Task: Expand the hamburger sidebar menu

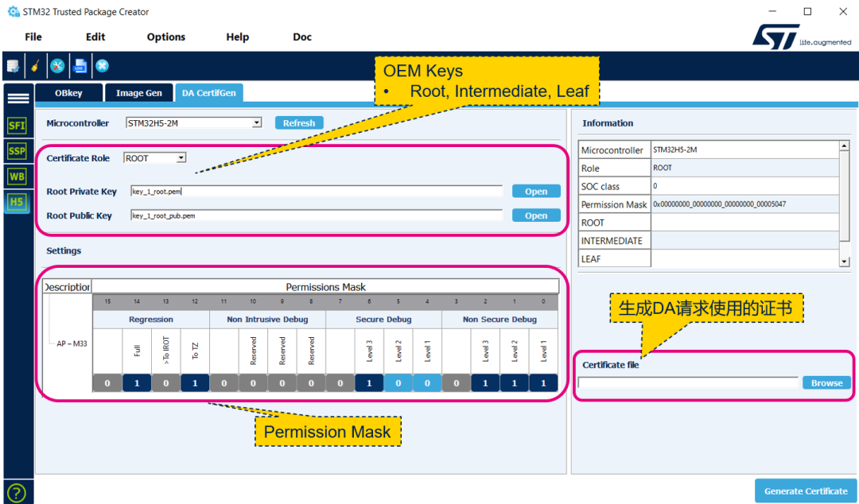Action: click(18, 98)
